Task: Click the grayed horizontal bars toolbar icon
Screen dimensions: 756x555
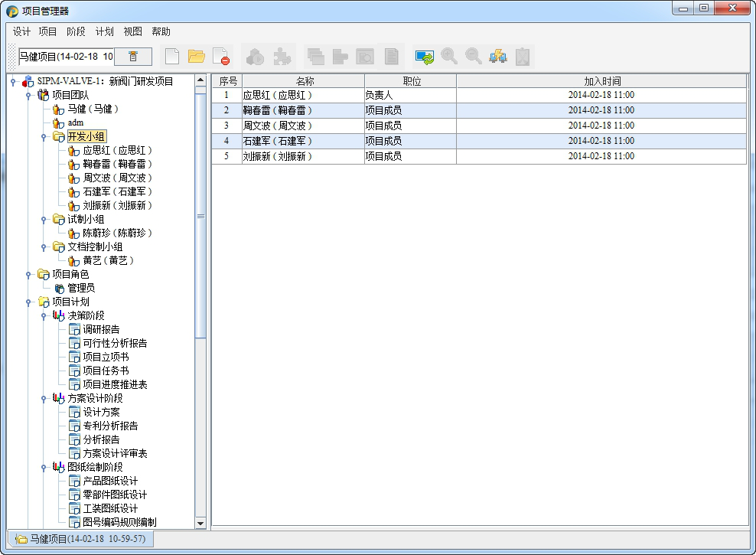Action: [x=341, y=57]
